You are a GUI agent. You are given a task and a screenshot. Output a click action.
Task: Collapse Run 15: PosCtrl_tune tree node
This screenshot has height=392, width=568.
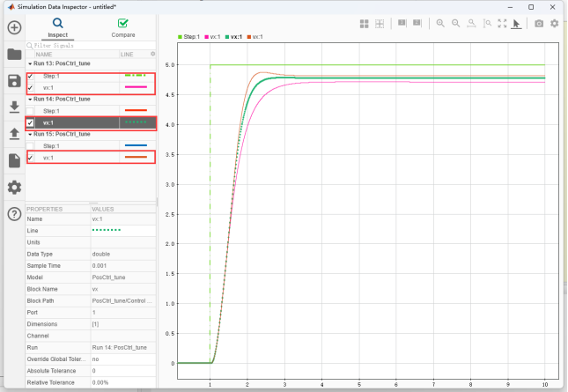[29, 134]
